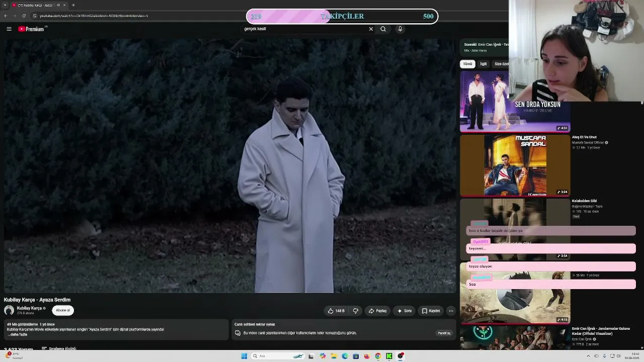Select the İlgili filter chip
Viewport: 644px width, 362px height.
coord(484,64)
